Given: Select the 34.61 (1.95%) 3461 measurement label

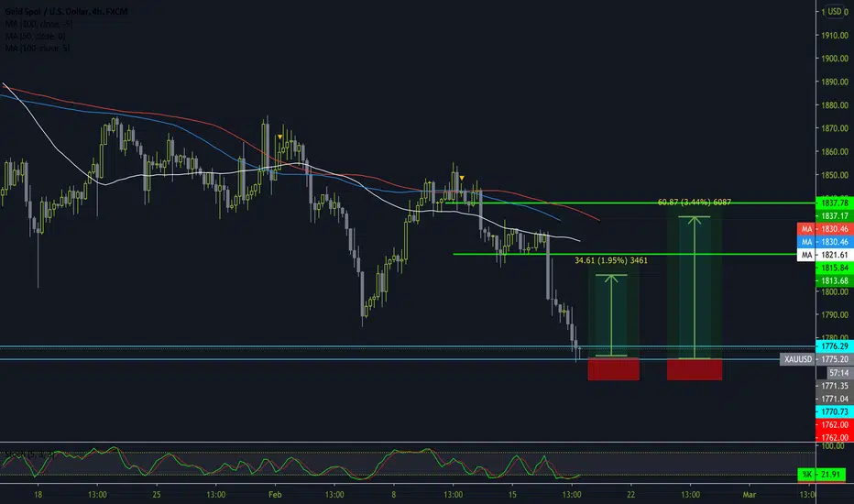Looking at the screenshot, I should click(611, 260).
